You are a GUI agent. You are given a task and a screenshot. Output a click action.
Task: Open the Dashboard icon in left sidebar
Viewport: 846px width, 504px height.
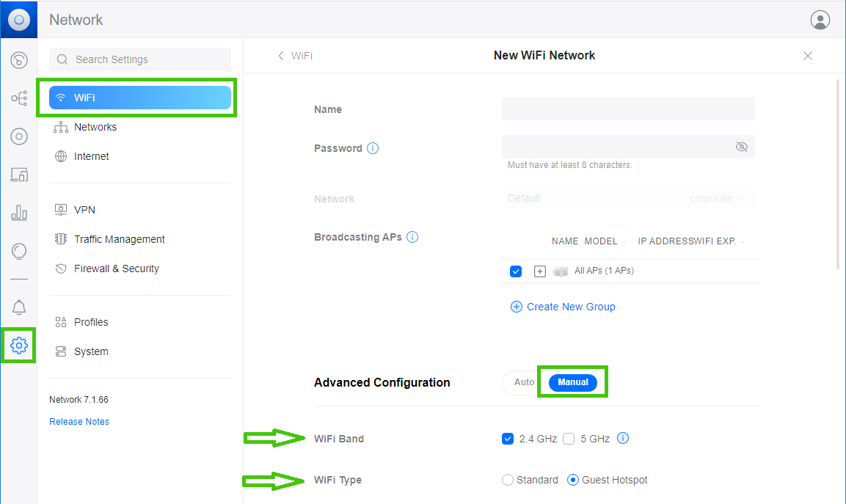tap(19, 60)
